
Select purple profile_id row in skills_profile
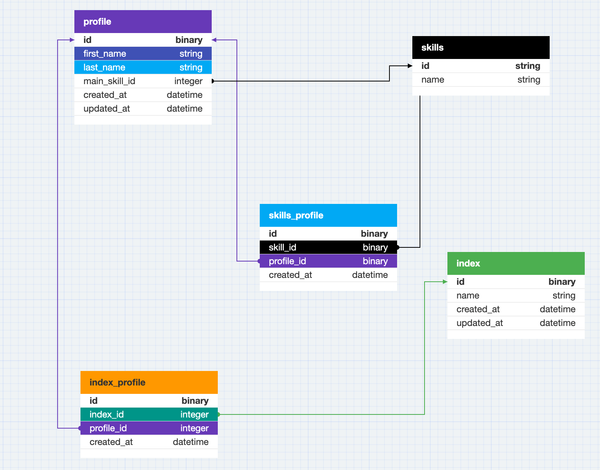pyautogui.click(x=328, y=261)
